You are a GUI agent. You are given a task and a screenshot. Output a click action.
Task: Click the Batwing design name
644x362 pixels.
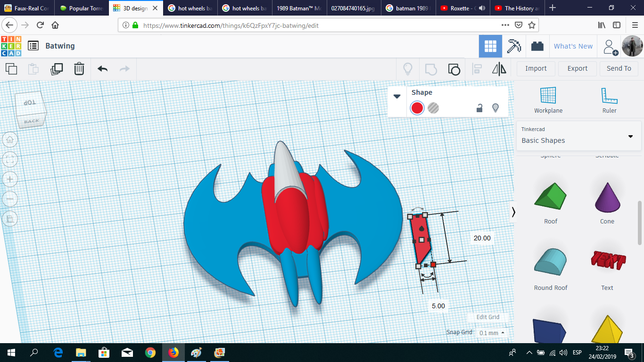point(60,46)
